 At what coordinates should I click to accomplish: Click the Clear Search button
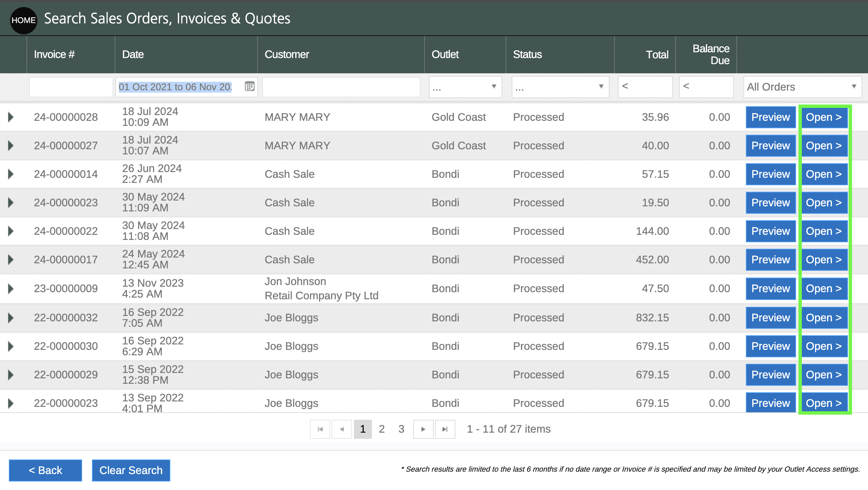[x=131, y=470]
